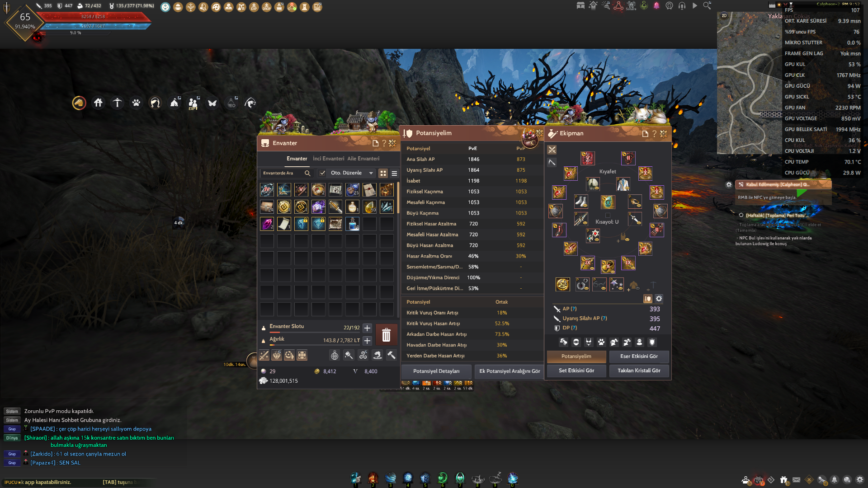Click the top bar headphones icon
The width and height of the screenshot is (868, 488).
(682, 6)
